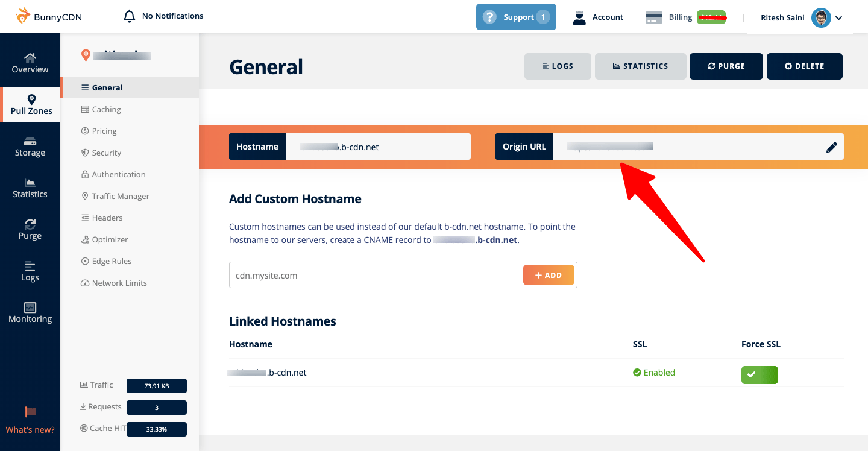This screenshot has width=868, height=451.
Task: Click the Add hostname button
Action: tap(549, 275)
